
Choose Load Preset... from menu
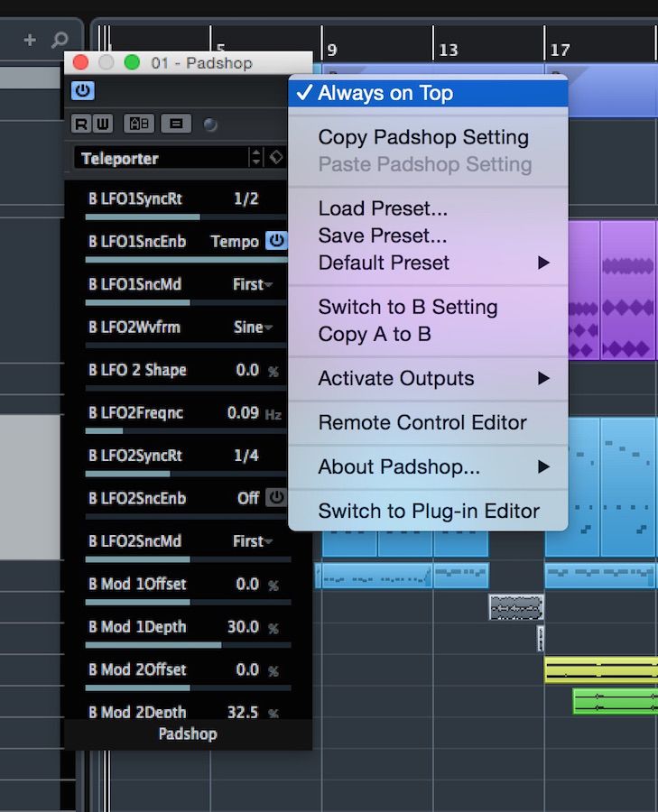428,208
